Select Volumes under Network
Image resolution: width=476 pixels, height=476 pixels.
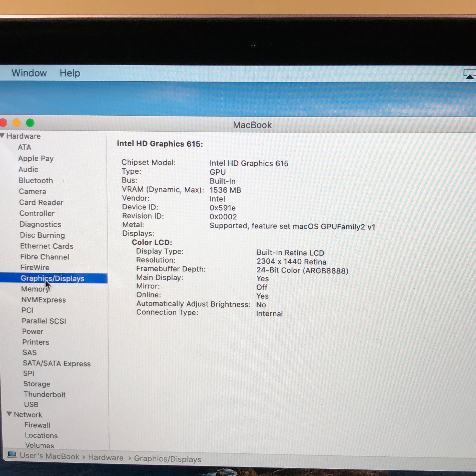39,445
